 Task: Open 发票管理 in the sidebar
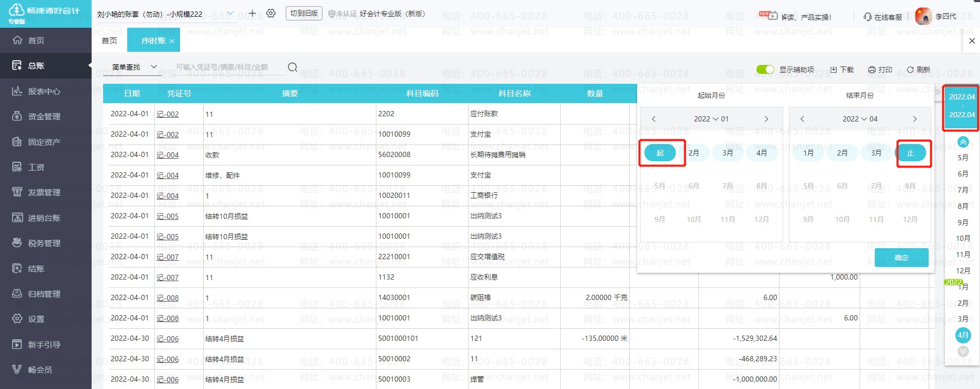(46, 192)
